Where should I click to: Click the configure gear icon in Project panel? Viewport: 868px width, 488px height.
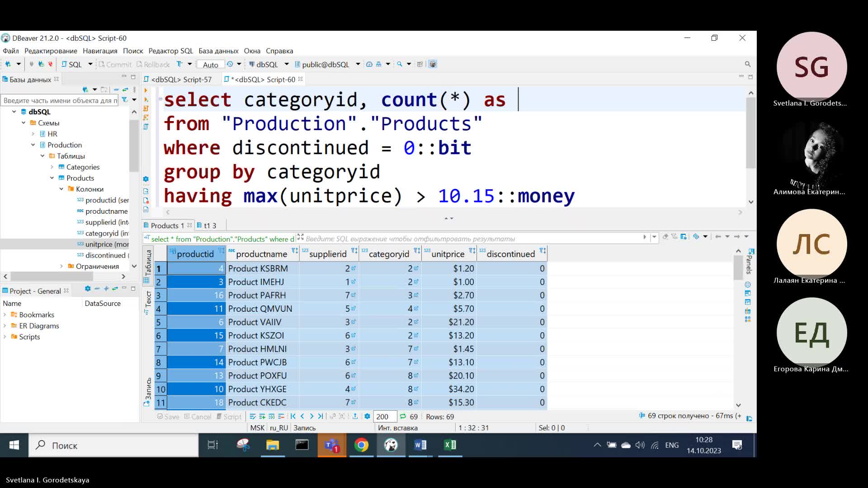(x=88, y=288)
